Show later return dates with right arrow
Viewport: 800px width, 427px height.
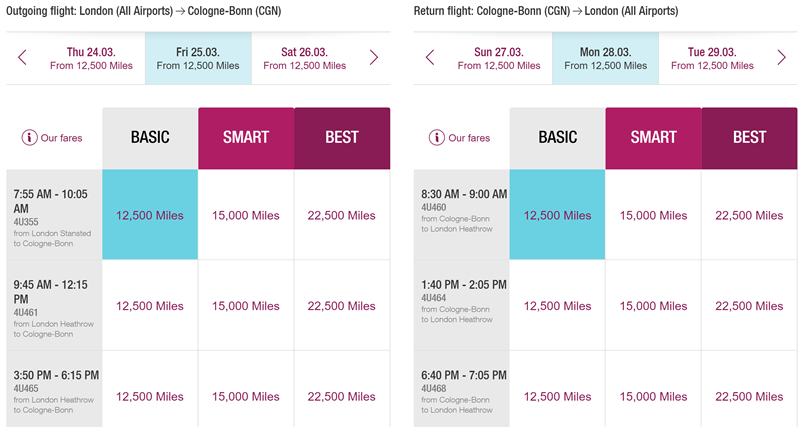pos(781,58)
